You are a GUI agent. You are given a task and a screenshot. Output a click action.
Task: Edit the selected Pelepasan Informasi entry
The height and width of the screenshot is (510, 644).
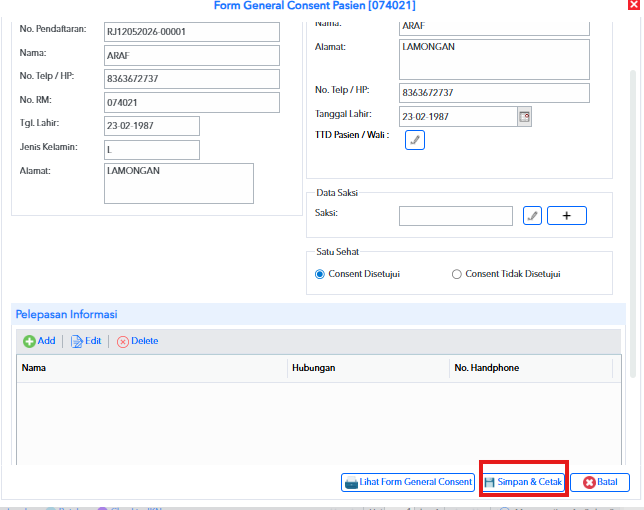tap(86, 341)
